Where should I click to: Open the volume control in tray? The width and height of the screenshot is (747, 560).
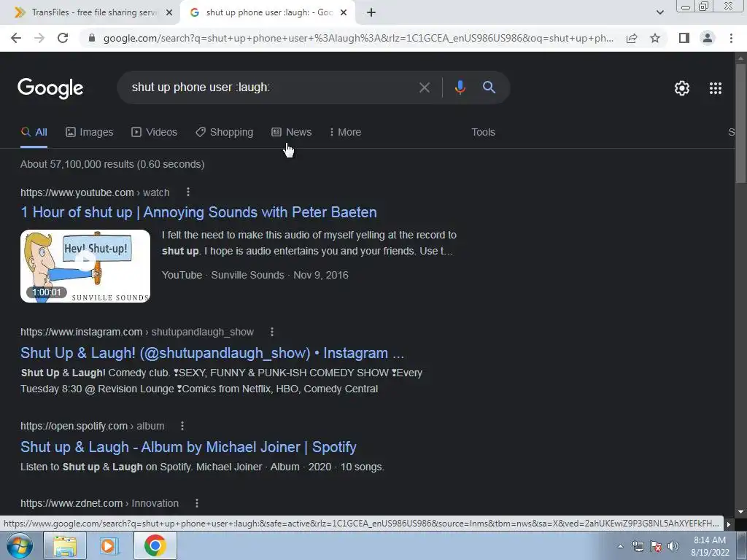click(x=673, y=546)
